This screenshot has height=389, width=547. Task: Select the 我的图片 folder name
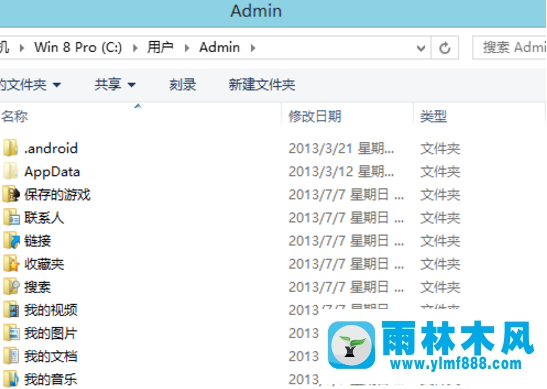(51, 333)
